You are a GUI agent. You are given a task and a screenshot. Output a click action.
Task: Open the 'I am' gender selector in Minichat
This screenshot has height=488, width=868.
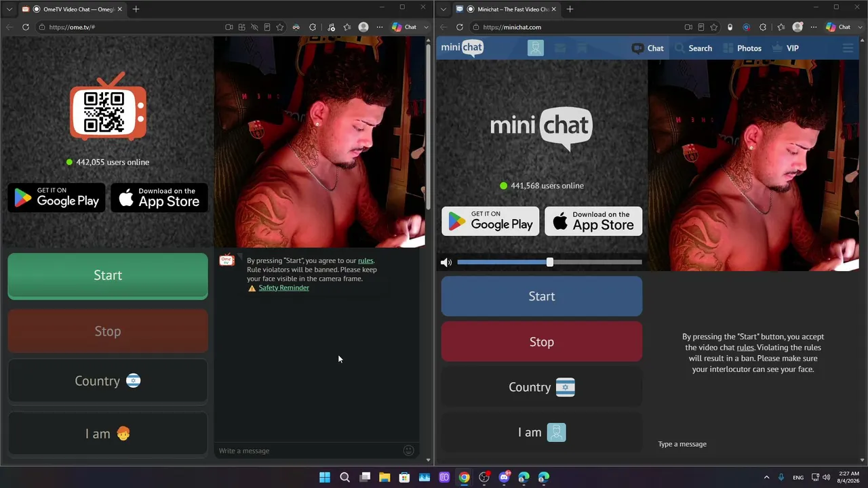[542, 432]
